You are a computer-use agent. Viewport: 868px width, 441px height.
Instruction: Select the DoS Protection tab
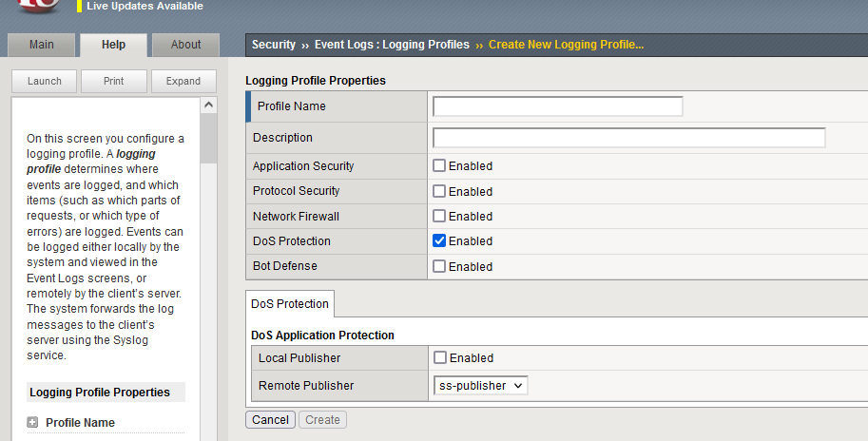tap(290, 304)
